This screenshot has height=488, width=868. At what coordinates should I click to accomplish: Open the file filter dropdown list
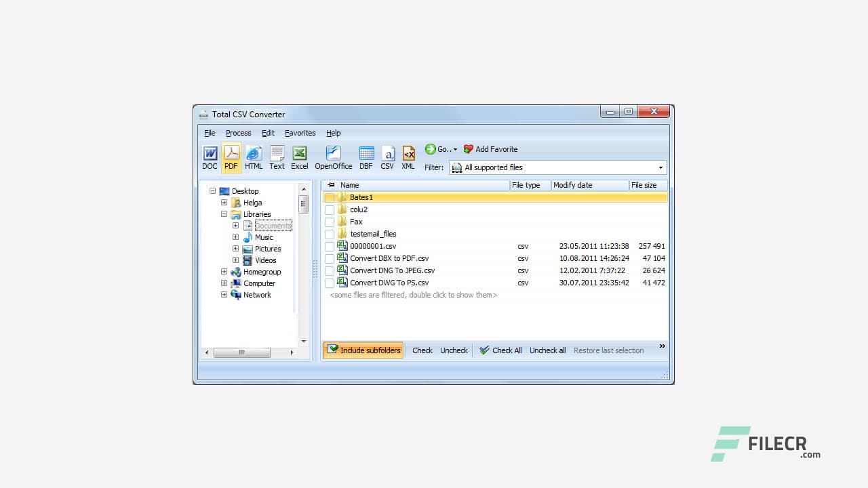(660, 167)
